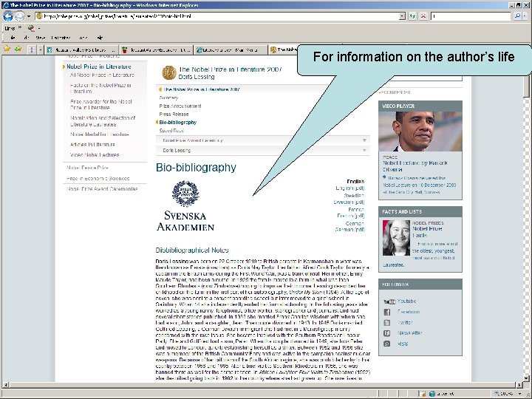Open the View menu
The height and width of the screenshot is (399, 532).
coord(40,38)
